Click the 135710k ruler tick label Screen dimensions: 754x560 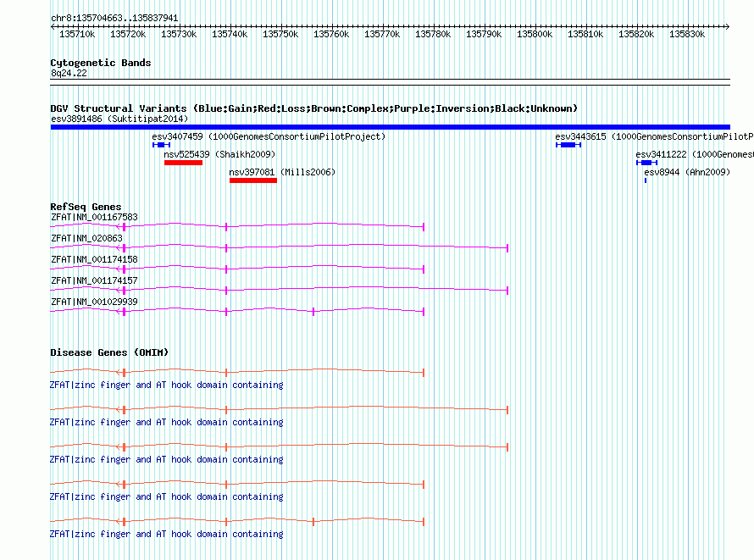[77, 34]
